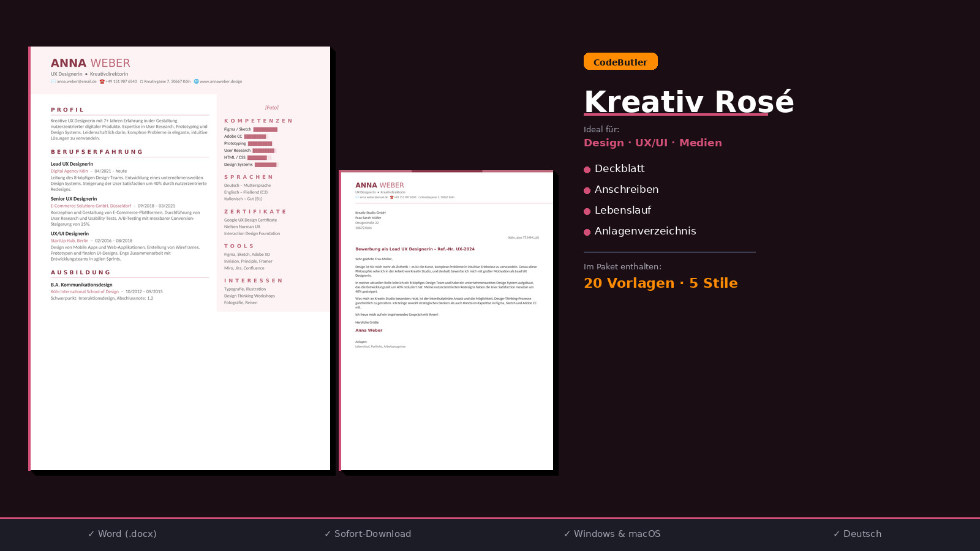The height and width of the screenshot is (551, 980).
Task: Click the 'Windows & macOS' footer item
Action: point(612,534)
